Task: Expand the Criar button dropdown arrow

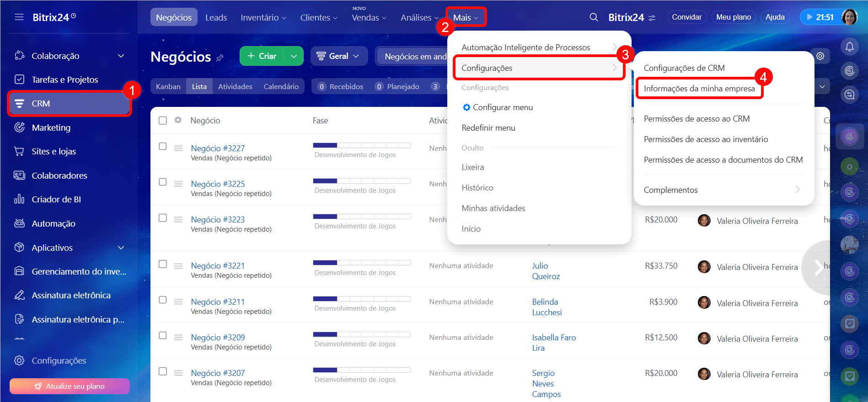Action: pyautogui.click(x=294, y=56)
